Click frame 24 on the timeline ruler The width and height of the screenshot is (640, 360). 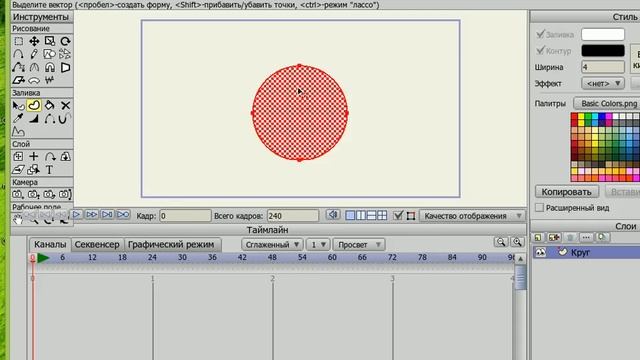(152, 258)
